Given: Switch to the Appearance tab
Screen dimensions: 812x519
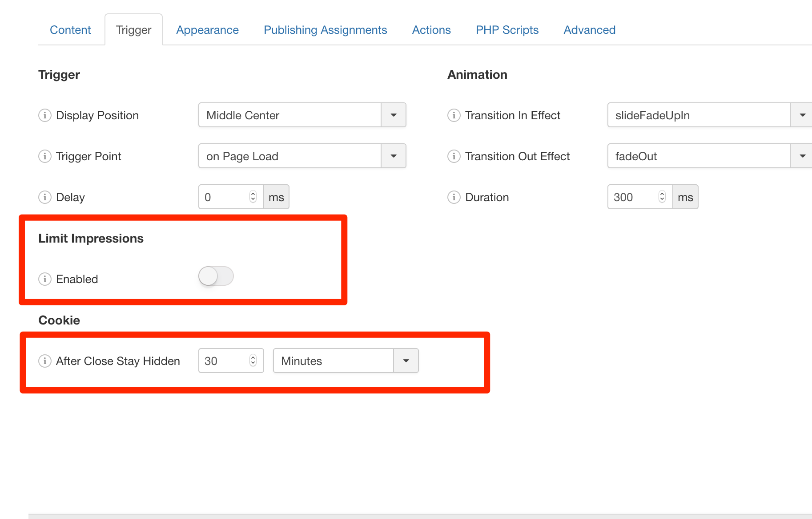Looking at the screenshot, I should [x=207, y=30].
